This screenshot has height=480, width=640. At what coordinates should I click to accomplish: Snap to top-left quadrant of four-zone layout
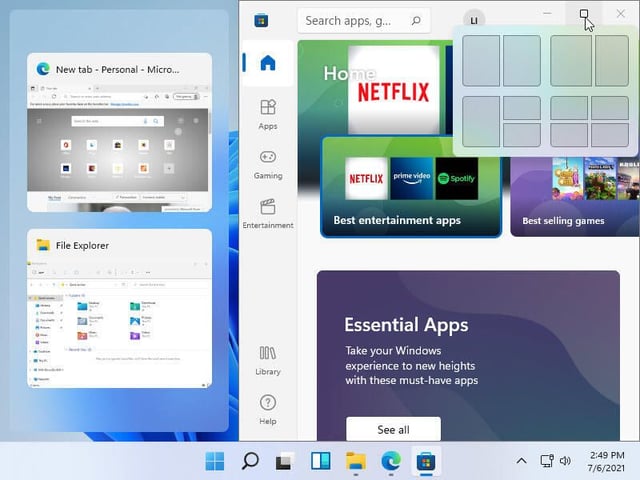point(569,108)
